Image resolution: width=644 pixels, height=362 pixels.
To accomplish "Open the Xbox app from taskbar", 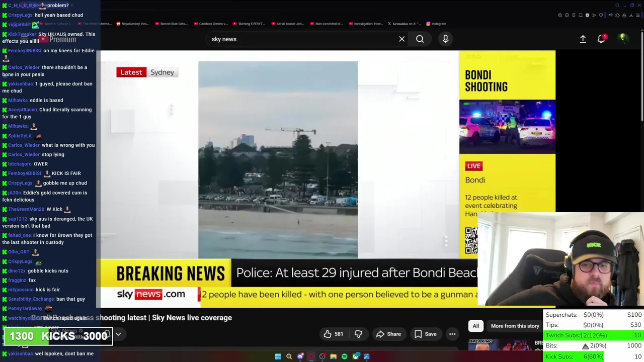I will click(x=356, y=356).
